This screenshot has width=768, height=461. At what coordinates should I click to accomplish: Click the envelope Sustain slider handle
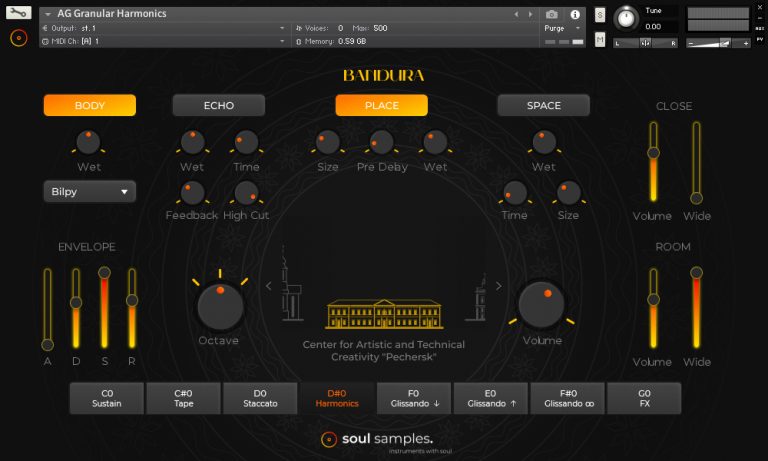click(x=104, y=273)
